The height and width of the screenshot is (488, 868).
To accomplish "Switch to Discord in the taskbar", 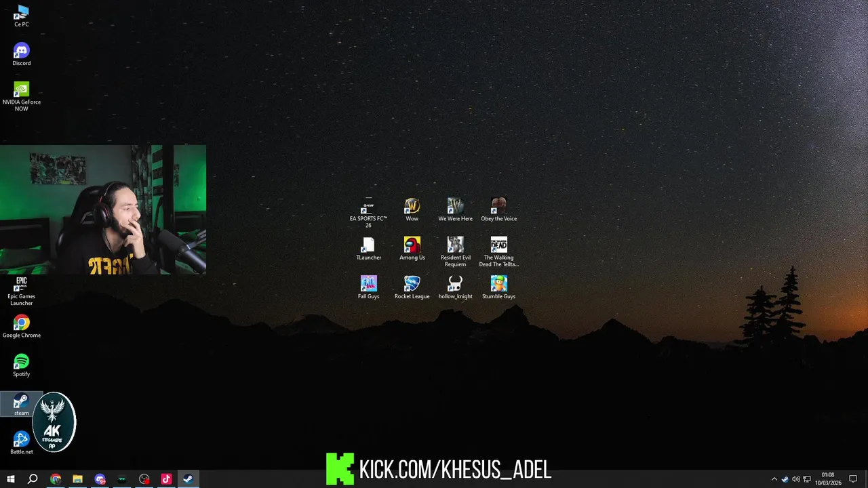I will click(100, 479).
